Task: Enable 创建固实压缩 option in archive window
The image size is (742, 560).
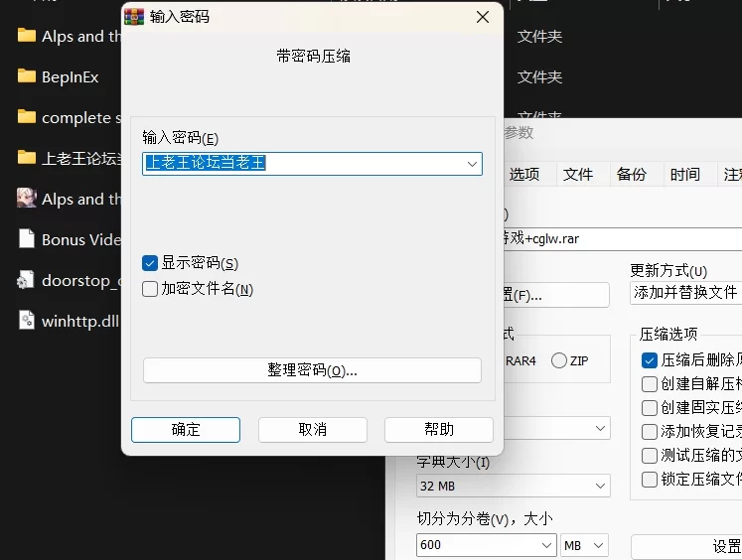Action: [650, 408]
